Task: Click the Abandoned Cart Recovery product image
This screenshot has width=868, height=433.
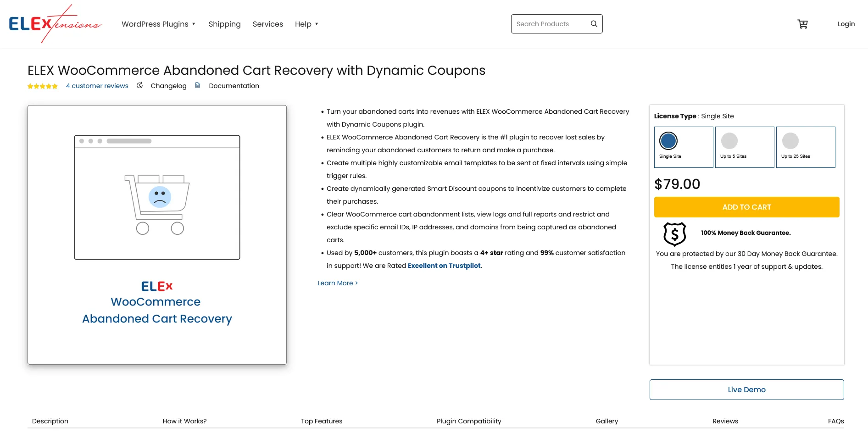Action: (157, 235)
